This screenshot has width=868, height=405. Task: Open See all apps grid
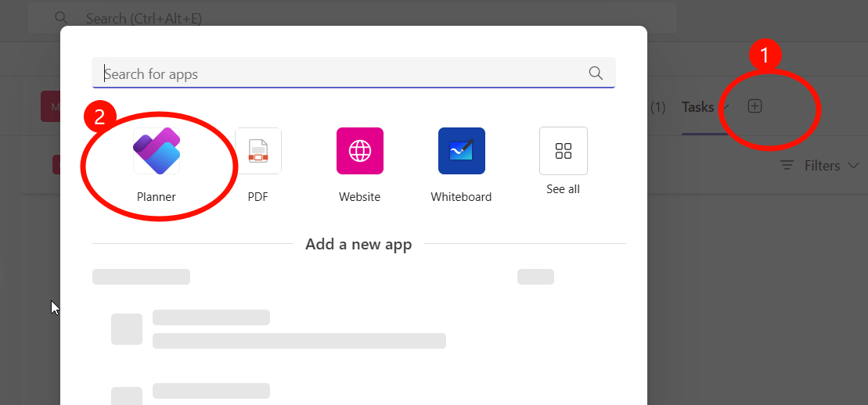pyautogui.click(x=564, y=150)
